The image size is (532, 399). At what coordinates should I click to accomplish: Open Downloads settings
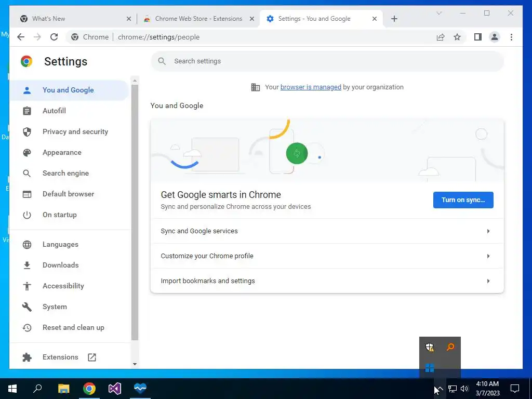[x=69, y=265]
